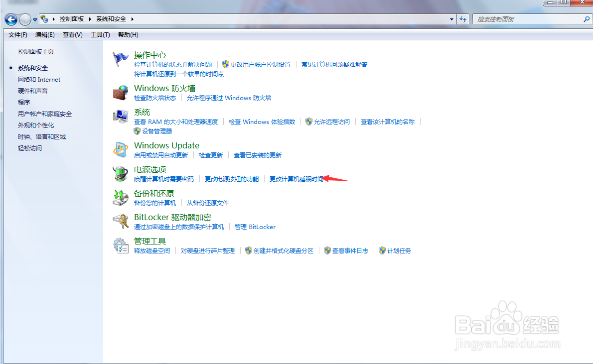Select 用户帐户和家庭安全 in the sidebar
593x364 pixels.
[45, 114]
